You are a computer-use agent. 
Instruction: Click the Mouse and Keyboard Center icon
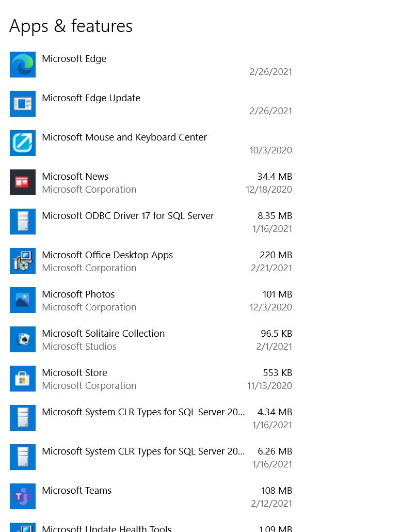[22, 143]
